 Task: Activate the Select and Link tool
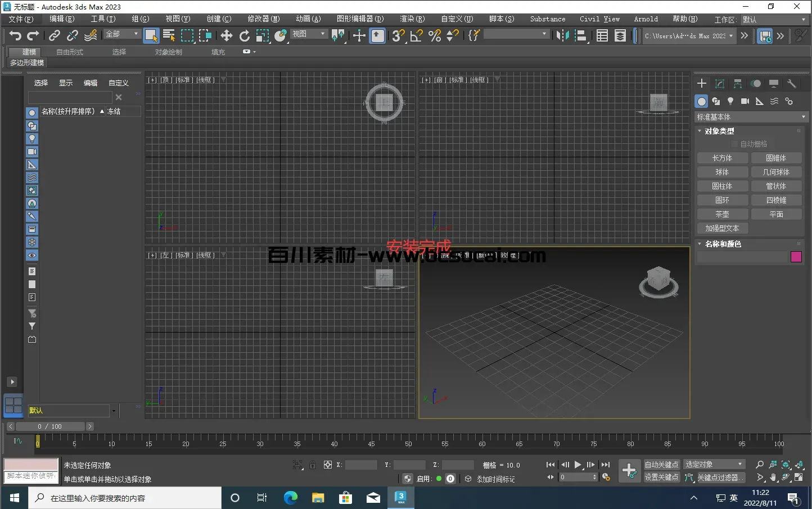click(x=55, y=35)
